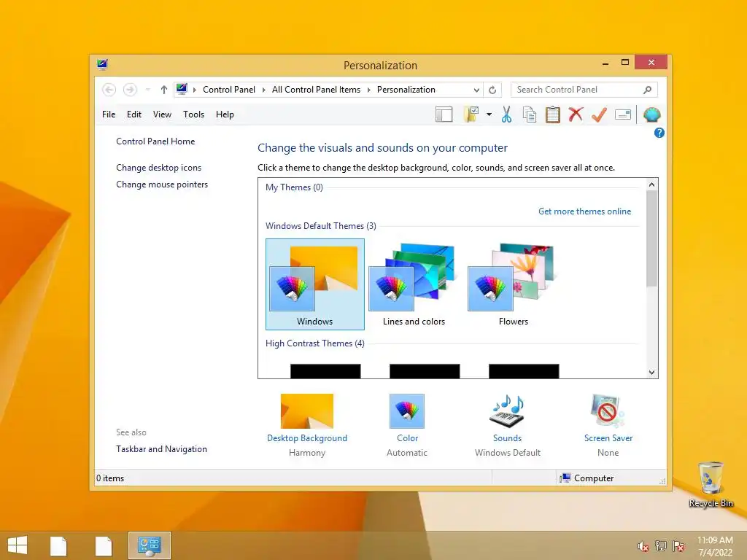
Task: Click All Control Panel Items breadcrumb
Action: pyautogui.click(x=316, y=90)
